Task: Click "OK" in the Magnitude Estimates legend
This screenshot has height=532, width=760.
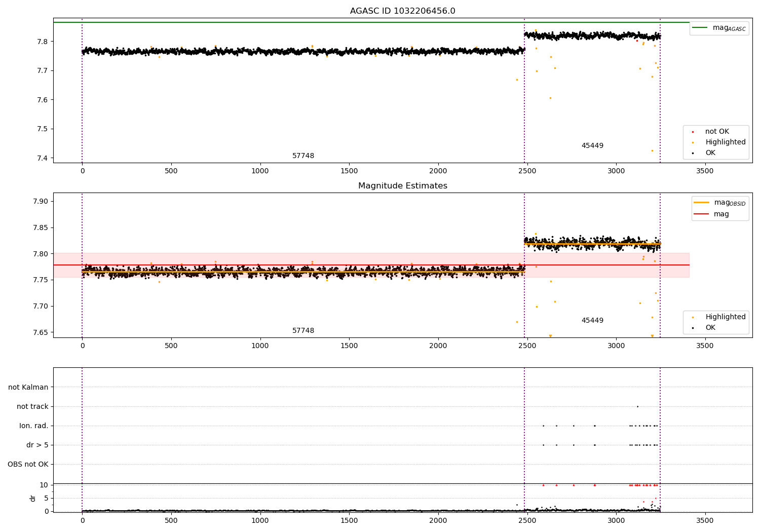Action: point(710,328)
